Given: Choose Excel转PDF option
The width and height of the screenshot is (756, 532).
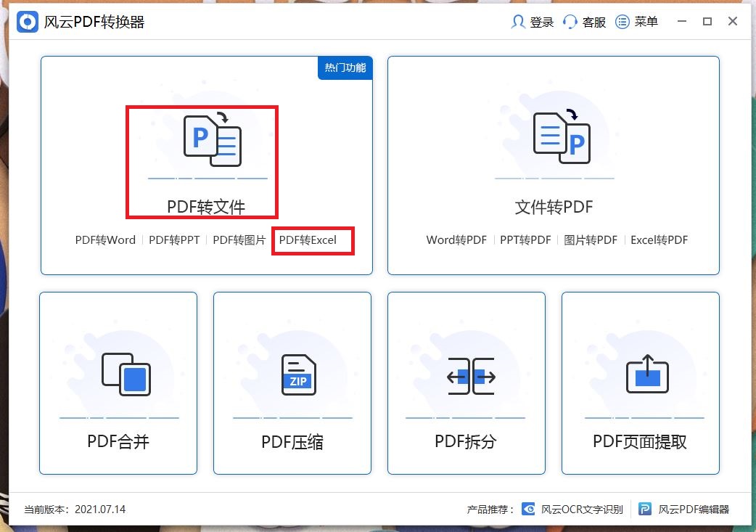Looking at the screenshot, I should click(x=659, y=240).
